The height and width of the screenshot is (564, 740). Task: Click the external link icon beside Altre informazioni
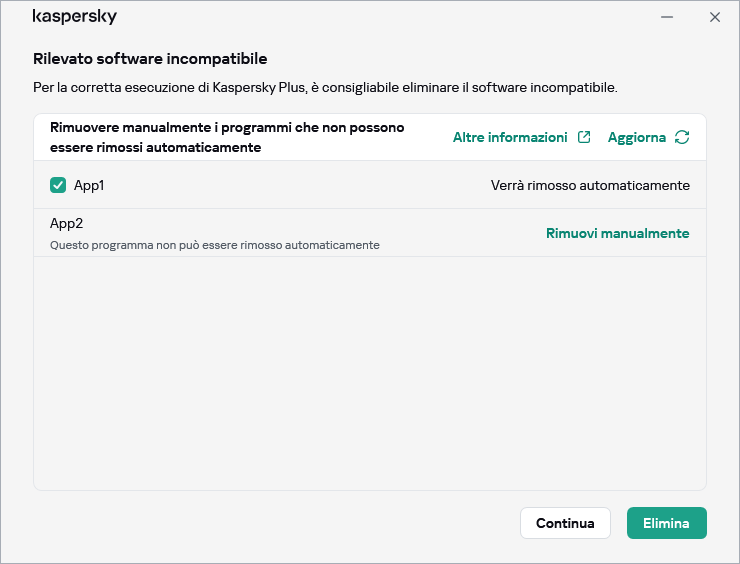(x=584, y=137)
